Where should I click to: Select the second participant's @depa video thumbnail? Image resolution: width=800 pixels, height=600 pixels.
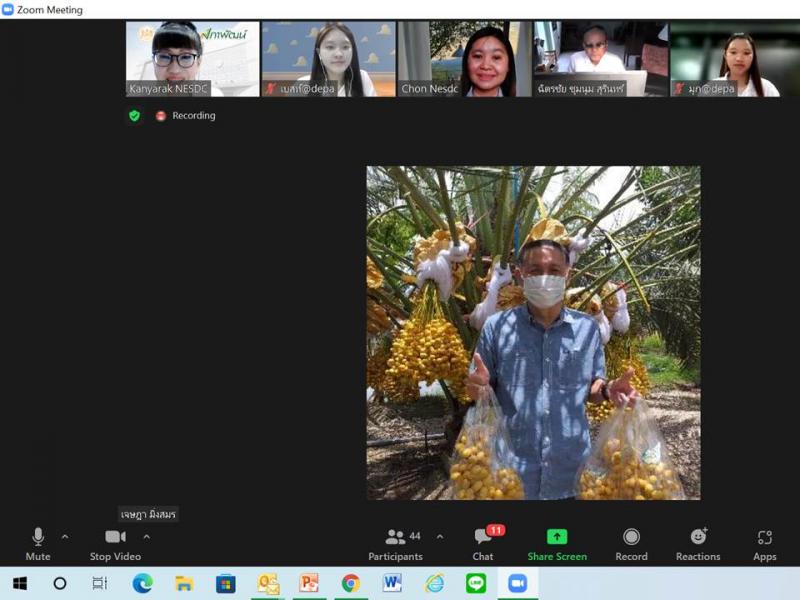point(329,59)
